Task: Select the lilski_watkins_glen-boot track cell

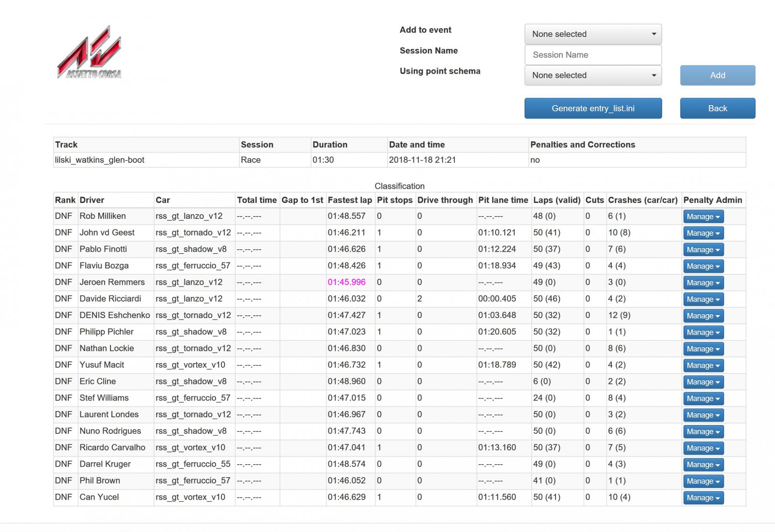Action: [x=100, y=160]
